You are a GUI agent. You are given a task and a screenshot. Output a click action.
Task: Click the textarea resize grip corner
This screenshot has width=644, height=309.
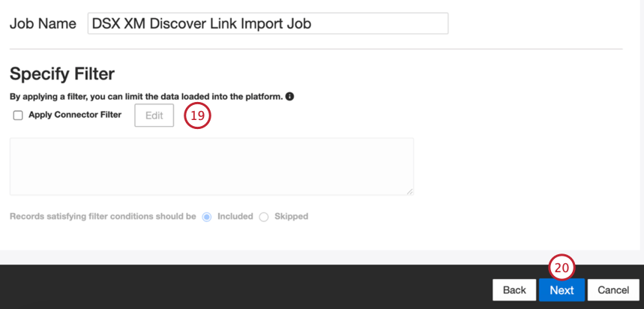(x=409, y=191)
